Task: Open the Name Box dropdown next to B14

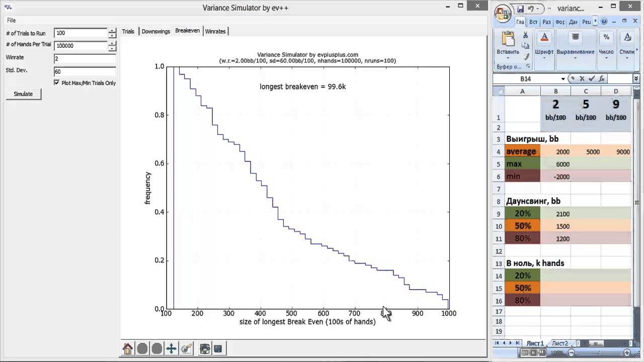Action: pos(562,79)
